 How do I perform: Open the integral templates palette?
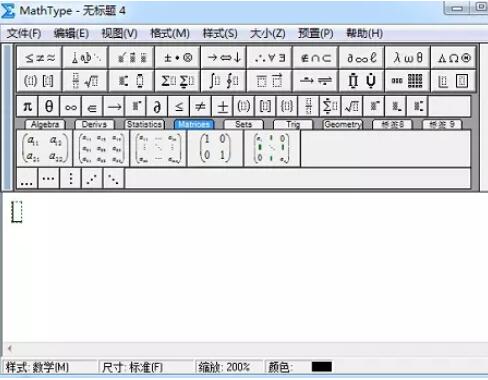(x=223, y=81)
